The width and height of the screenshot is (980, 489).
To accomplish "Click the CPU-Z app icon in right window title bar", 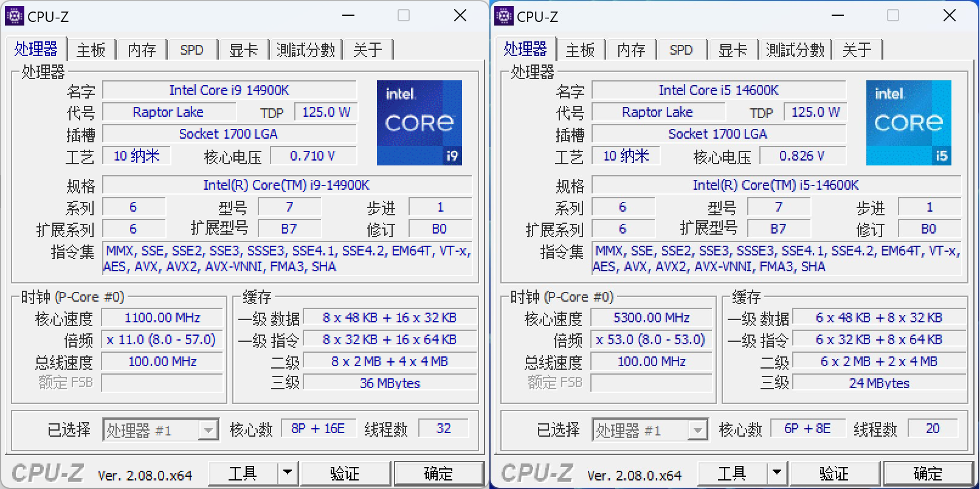I will (x=503, y=16).
